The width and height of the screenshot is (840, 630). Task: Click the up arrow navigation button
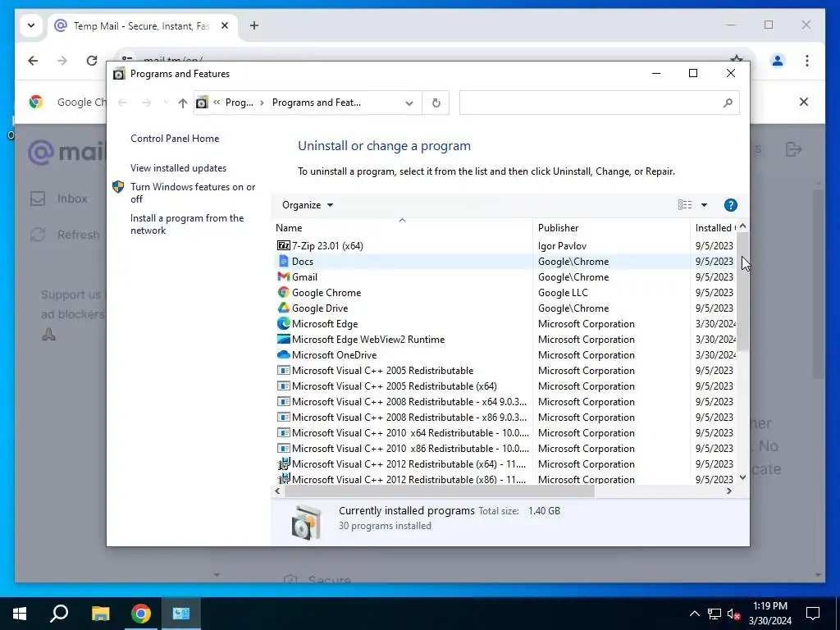pyautogui.click(x=183, y=103)
